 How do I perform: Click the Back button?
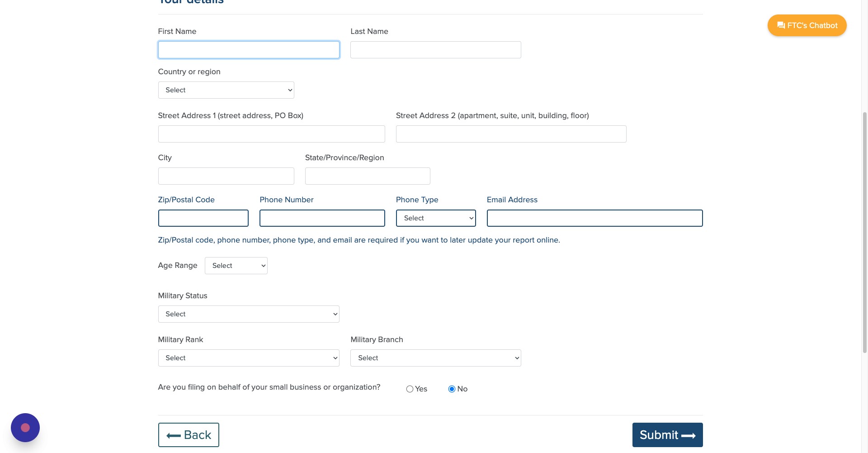point(189,435)
